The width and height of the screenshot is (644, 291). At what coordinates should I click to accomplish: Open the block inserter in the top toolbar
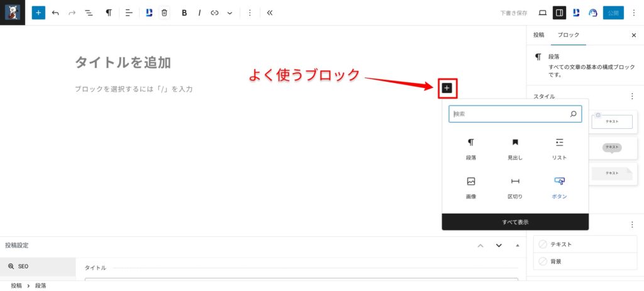click(x=38, y=13)
